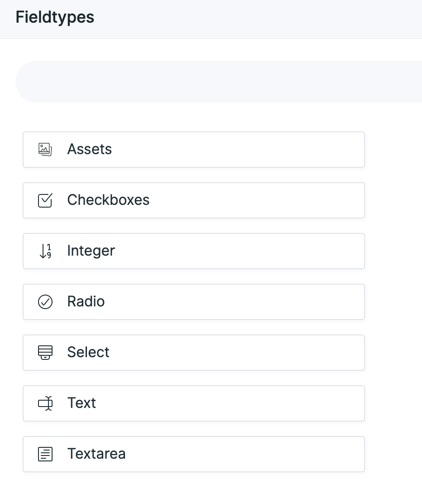Click the Radio label text
Screen dimensions: 422x504
[x=86, y=301]
